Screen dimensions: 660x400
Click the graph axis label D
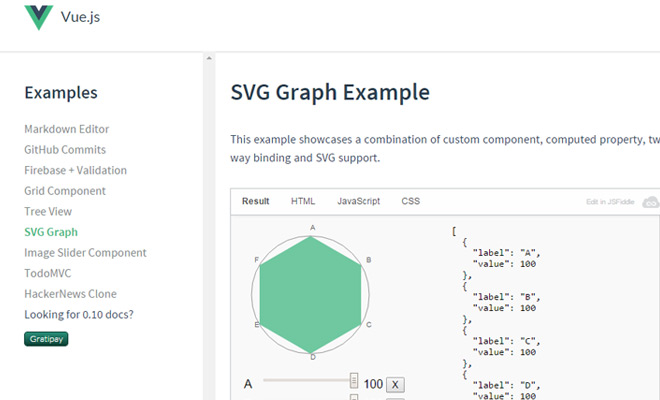coord(313,357)
